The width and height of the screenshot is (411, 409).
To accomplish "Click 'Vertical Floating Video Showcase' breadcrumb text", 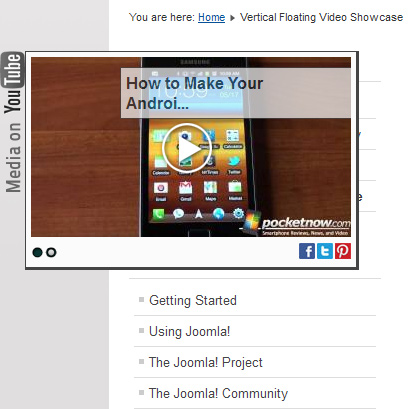I will pos(321,17).
